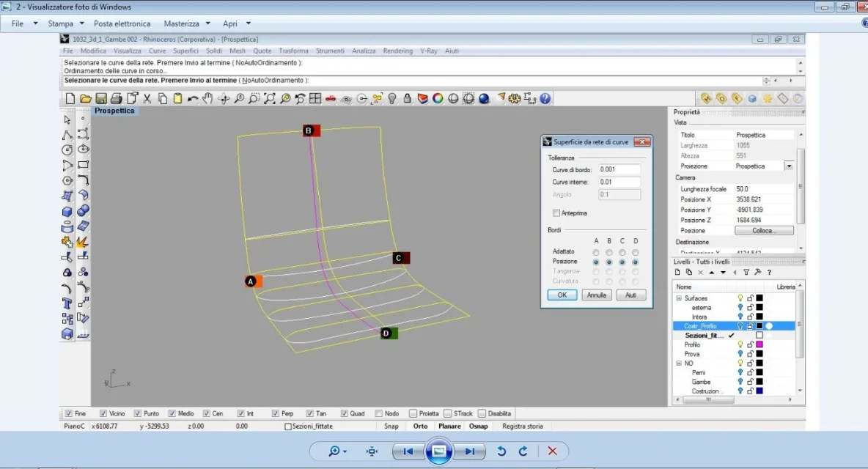Screen dimensions: 868x469
Task: Open the Curve menu
Action: 157,51
